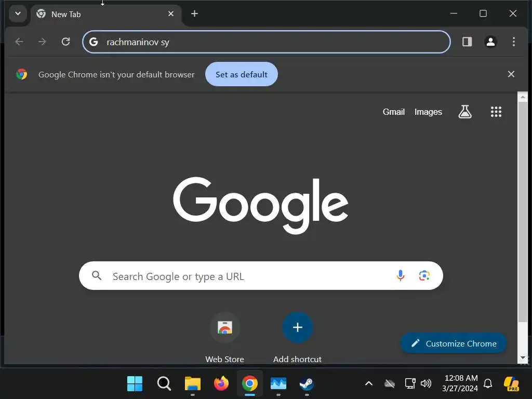The width and height of the screenshot is (532, 399).
Task: Open the volume speaker tray icon
Action: pyautogui.click(x=426, y=383)
